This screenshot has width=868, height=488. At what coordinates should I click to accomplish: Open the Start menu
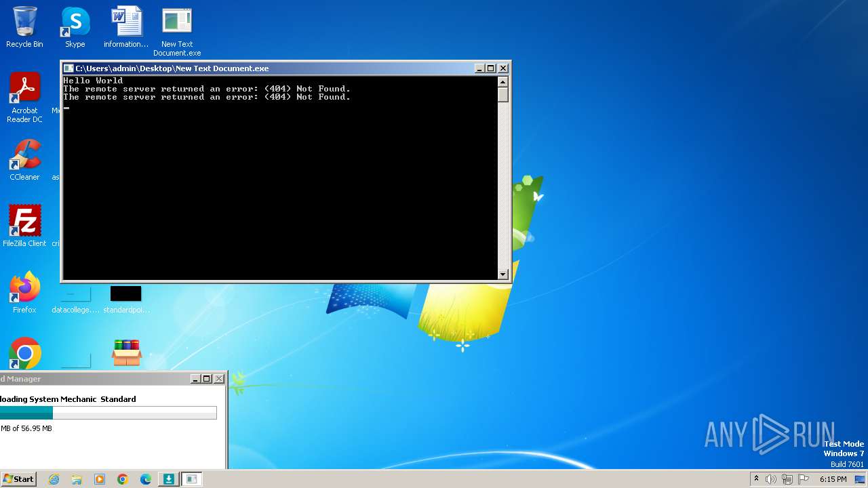point(19,479)
